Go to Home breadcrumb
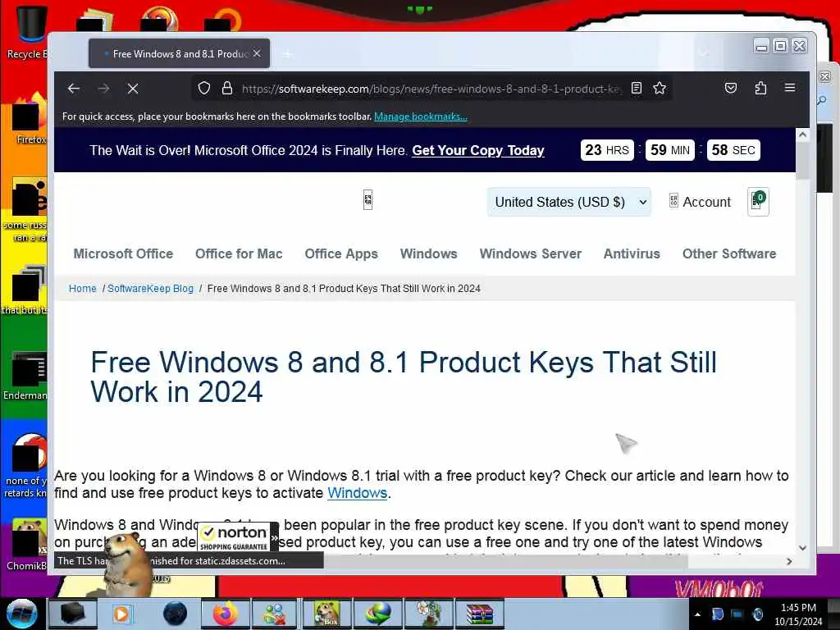Screen dimensions: 840x630 83,288
